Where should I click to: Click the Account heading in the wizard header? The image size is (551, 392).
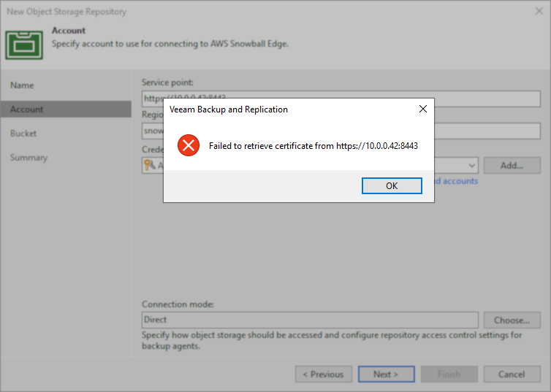pyautogui.click(x=69, y=31)
